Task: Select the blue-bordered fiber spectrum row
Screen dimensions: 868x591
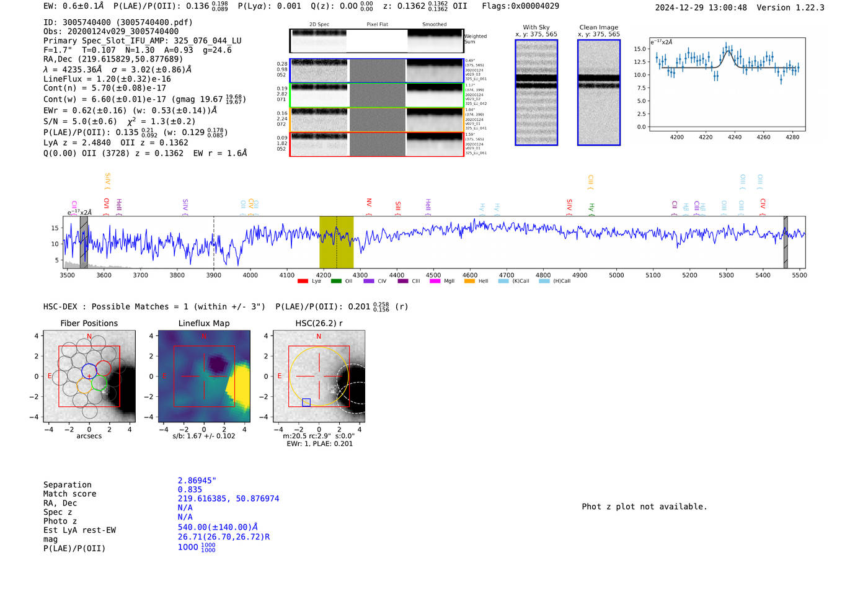Action: point(376,71)
